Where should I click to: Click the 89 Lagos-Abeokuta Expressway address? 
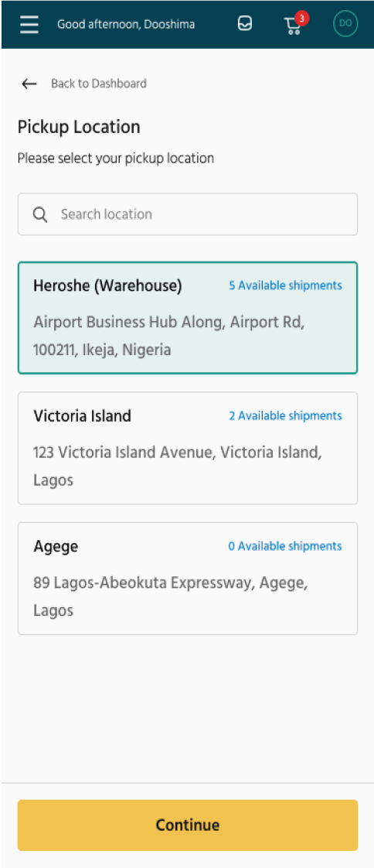[171, 596]
